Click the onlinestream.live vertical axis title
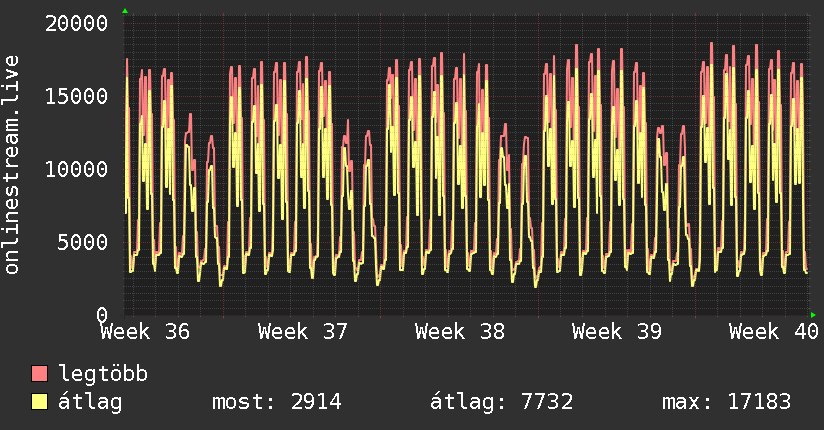Screen dimensions: 824x430 [x=11, y=165]
